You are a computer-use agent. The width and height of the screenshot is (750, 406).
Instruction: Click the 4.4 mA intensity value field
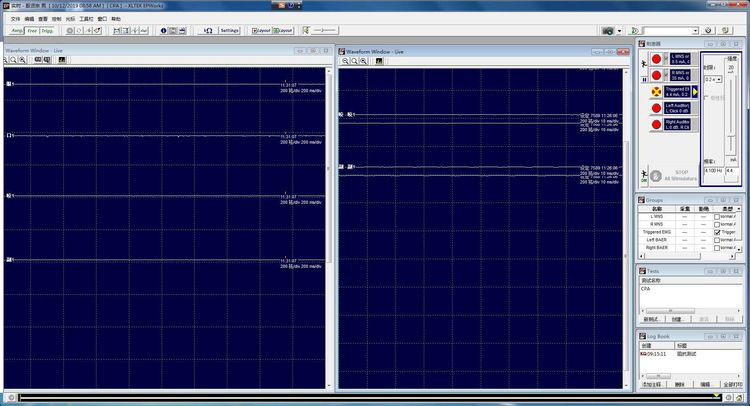[732, 170]
